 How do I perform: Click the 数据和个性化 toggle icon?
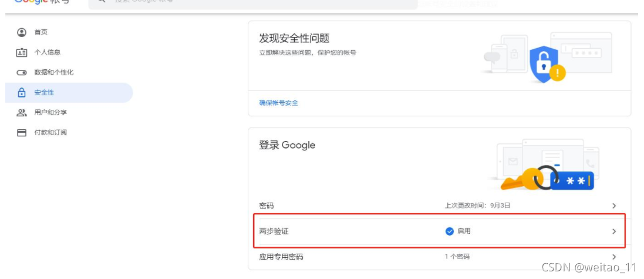click(x=21, y=73)
